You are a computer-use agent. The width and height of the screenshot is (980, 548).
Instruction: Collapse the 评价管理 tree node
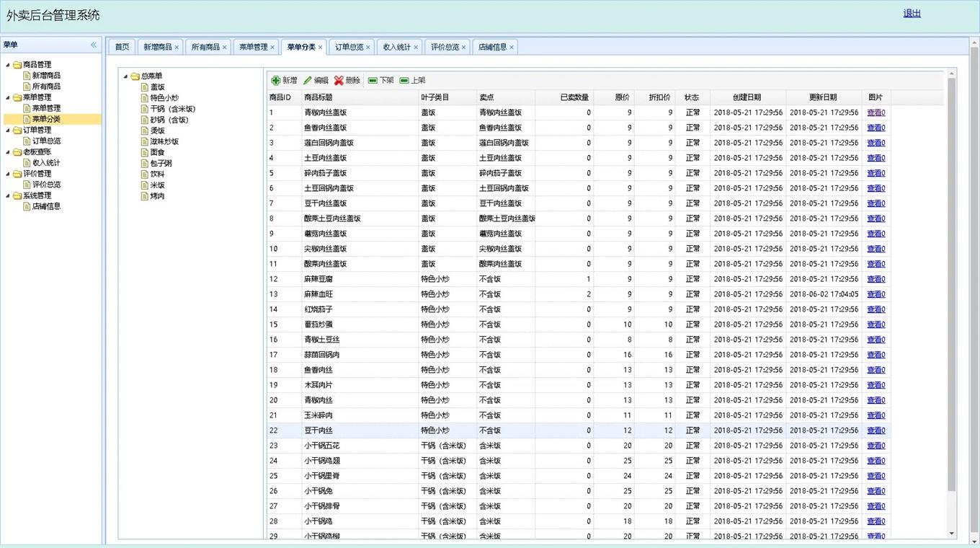[x=8, y=174]
